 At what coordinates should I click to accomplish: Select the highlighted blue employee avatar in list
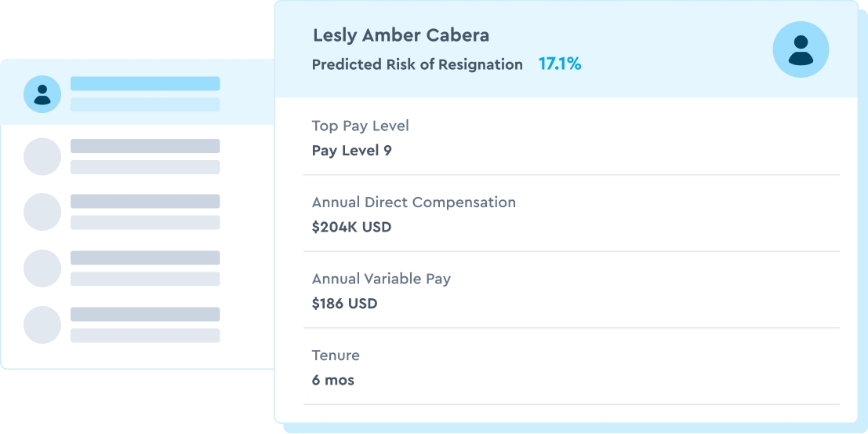click(x=42, y=94)
